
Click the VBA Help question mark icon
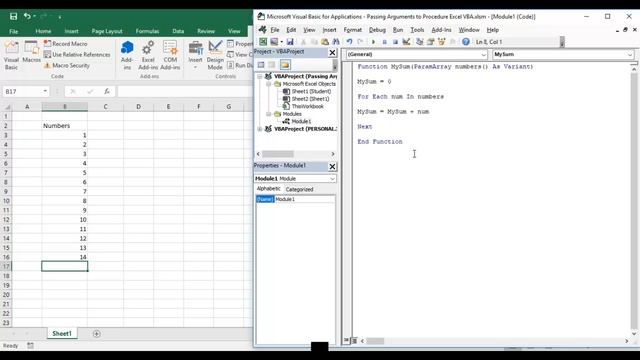[466, 42]
